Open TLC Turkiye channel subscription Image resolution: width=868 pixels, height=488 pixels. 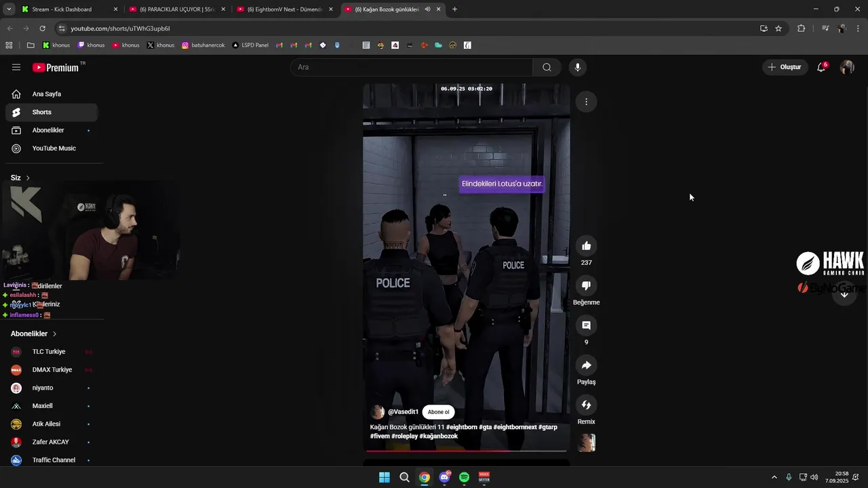click(x=52, y=352)
